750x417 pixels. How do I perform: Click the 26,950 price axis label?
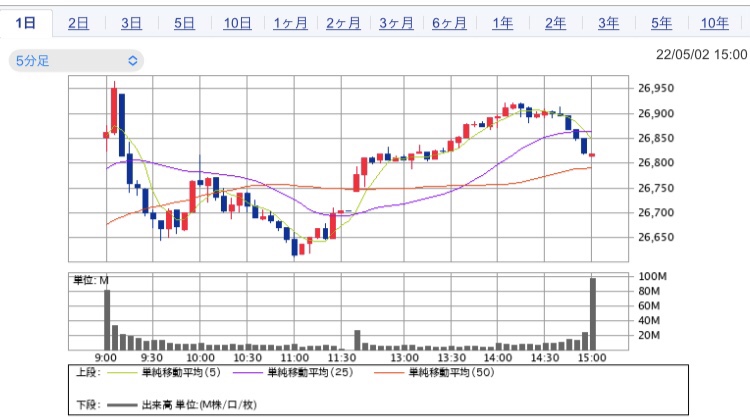[656, 88]
